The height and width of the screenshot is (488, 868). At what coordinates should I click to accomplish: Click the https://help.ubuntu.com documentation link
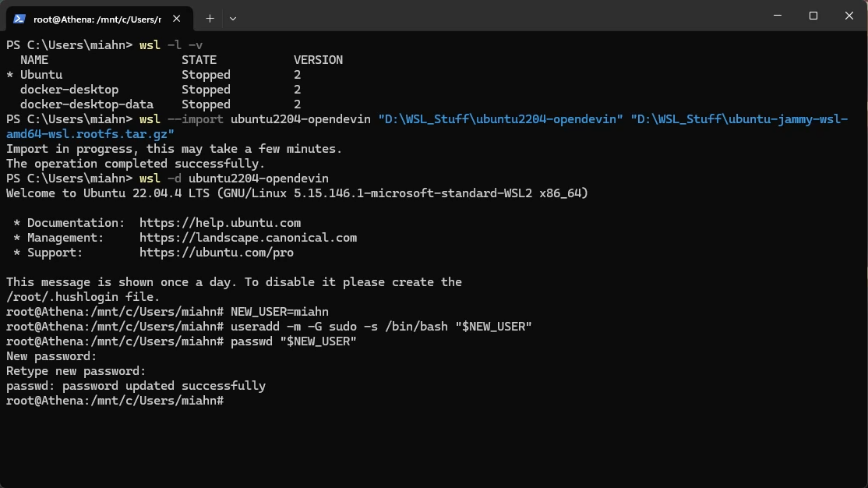coord(221,223)
